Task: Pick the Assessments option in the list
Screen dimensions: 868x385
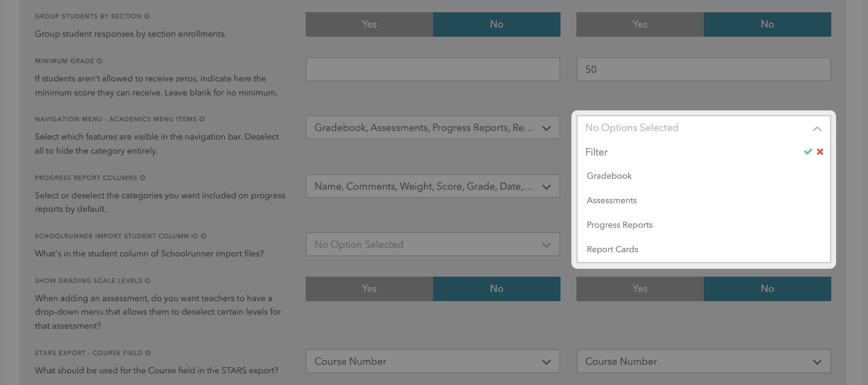Action: 612,201
